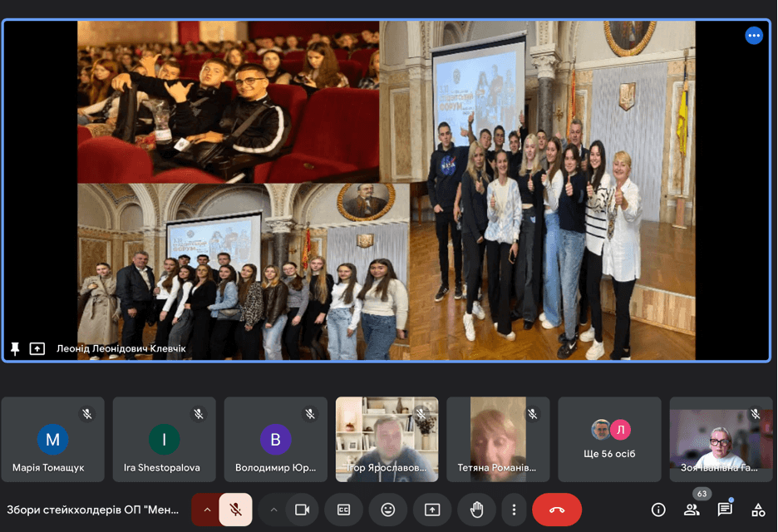The height and width of the screenshot is (532, 778).
Task: Open the emoji reactions picker
Action: tap(387, 510)
